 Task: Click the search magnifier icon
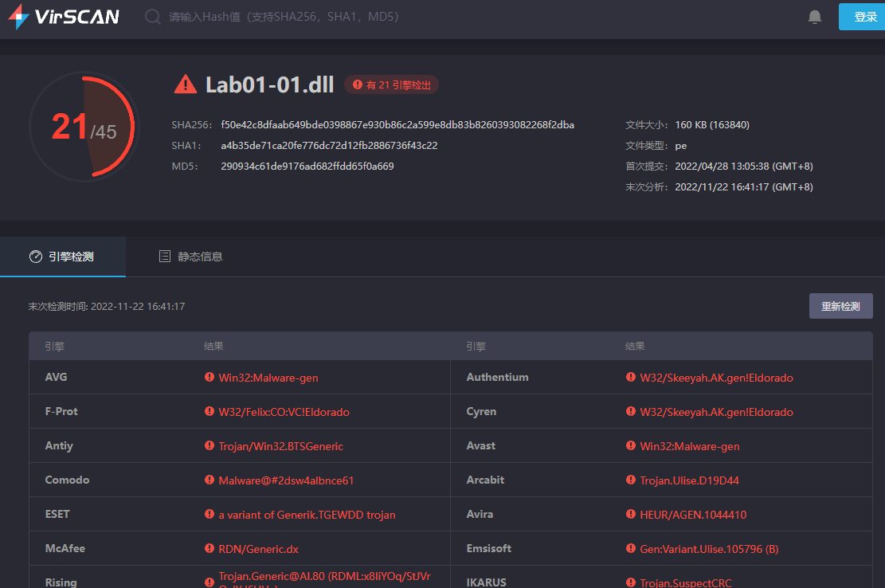click(x=152, y=17)
